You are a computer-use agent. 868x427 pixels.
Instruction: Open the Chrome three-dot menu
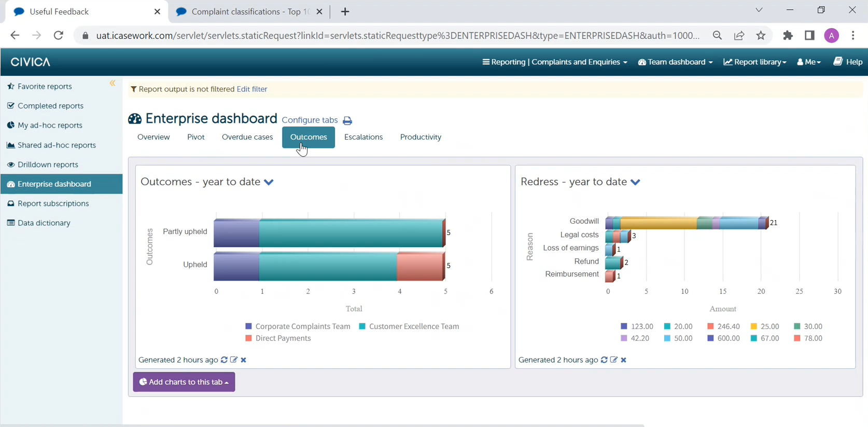[853, 35]
